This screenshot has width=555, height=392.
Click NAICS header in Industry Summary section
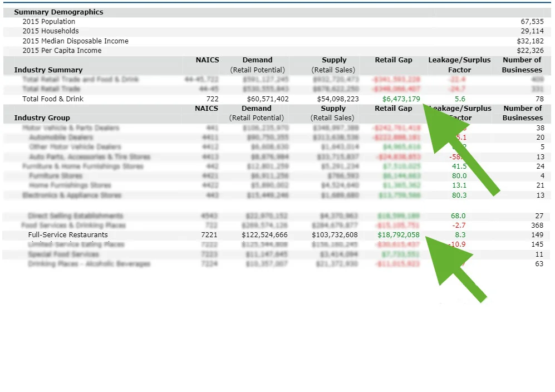coord(208,60)
